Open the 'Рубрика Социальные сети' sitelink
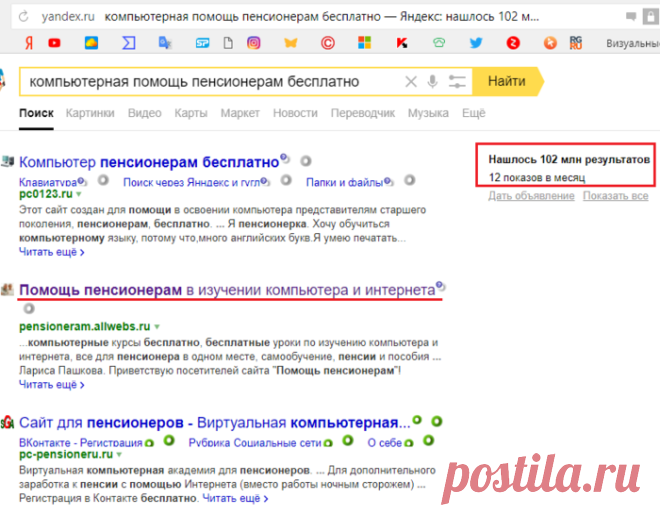The width and height of the screenshot is (660, 515). (x=255, y=443)
